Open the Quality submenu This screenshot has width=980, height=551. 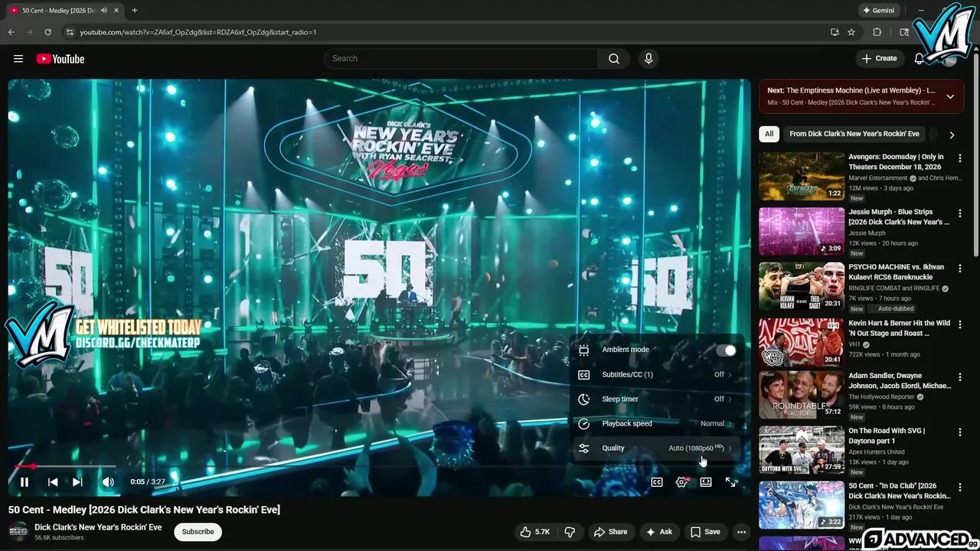pyautogui.click(x=657, y=448)
